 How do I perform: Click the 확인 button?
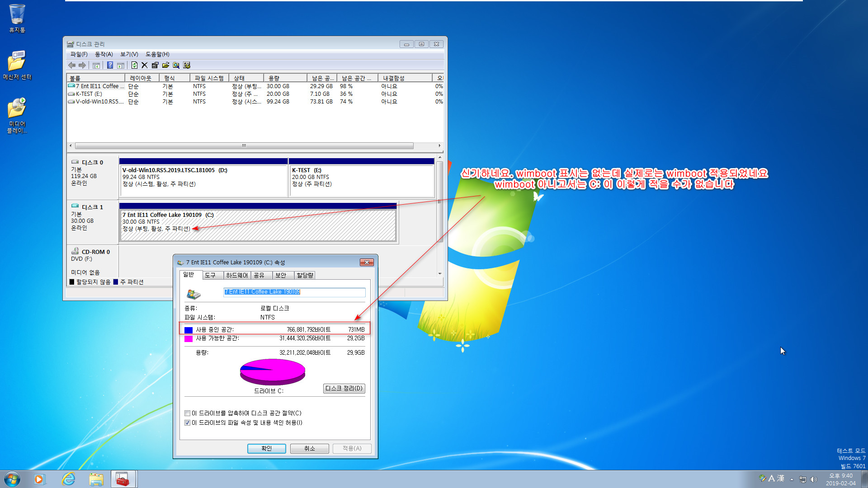pyautogui.click(x=267, y=448)
